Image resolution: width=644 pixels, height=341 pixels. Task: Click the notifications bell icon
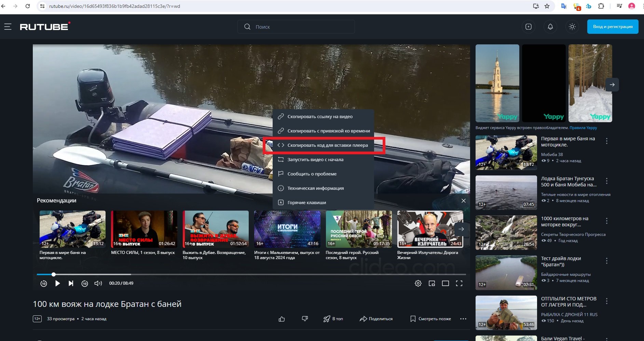click(x=550, y=27)
